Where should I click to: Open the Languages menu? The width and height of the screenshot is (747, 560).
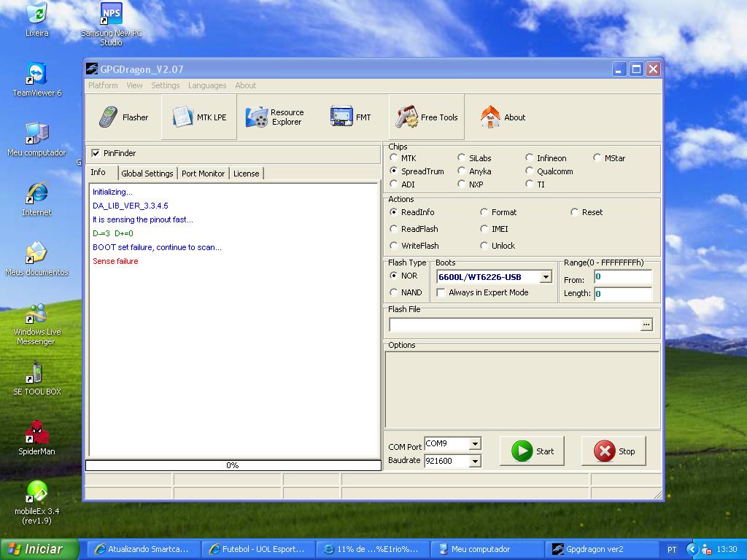tap(207, 85)
